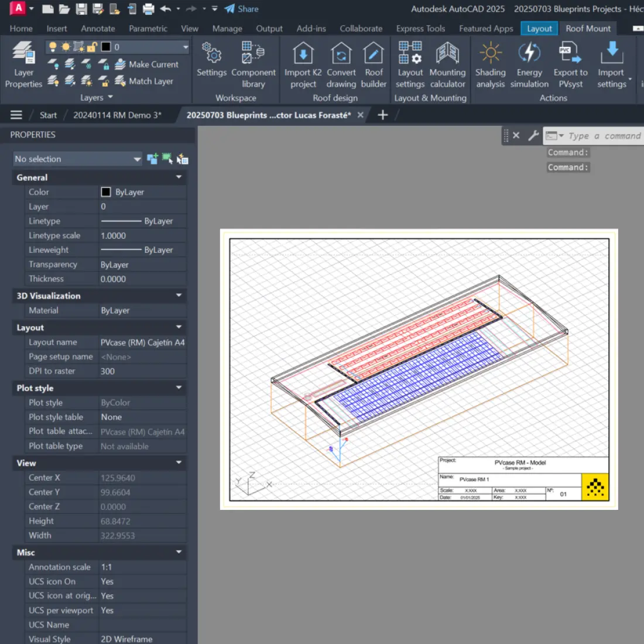Click Export to PVsyst
The image size is (644, 644).
pos(570,64)
